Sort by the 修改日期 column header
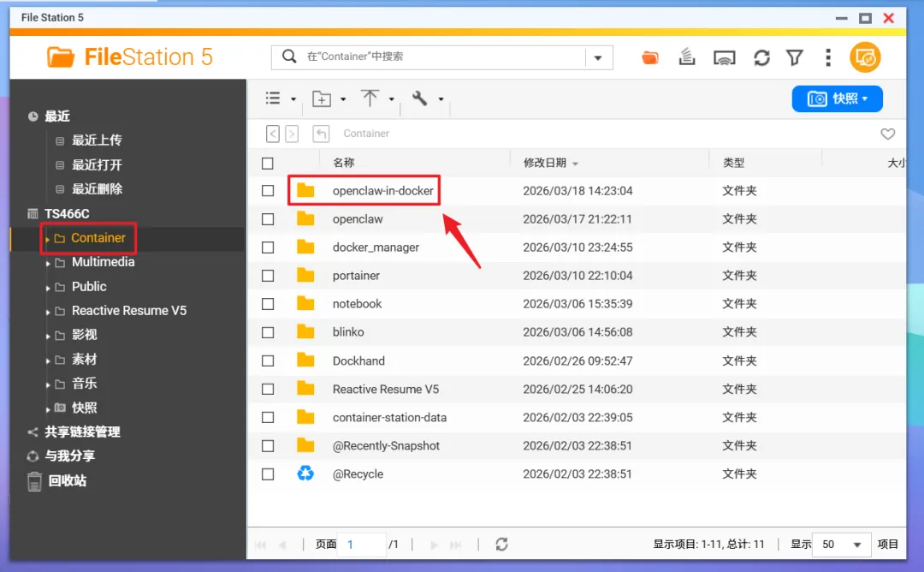924x572 pixels. tap(544, 163)
